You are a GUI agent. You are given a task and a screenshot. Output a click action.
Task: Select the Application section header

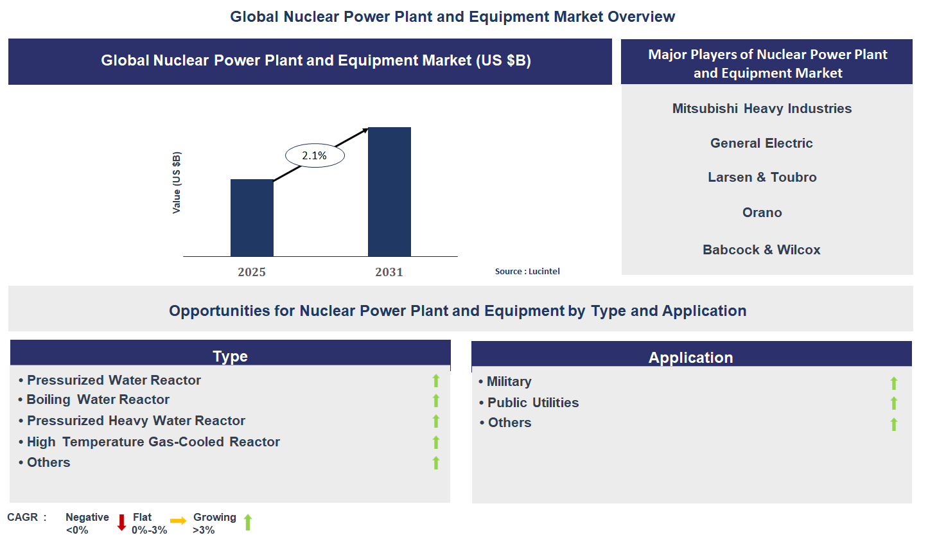point(690,357)
